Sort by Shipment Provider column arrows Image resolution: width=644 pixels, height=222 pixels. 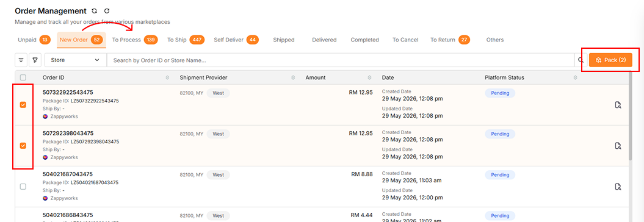point(293,77)
